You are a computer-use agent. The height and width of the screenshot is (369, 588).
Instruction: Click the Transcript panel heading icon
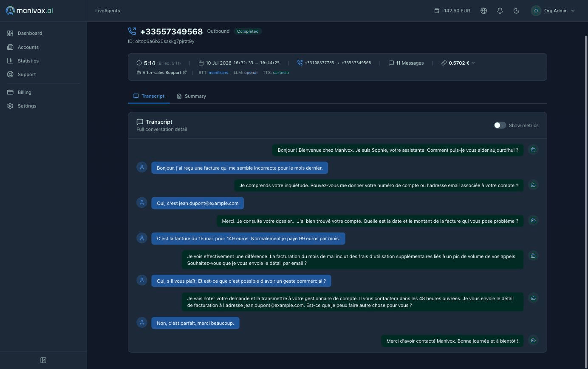(x=140, y=122)
